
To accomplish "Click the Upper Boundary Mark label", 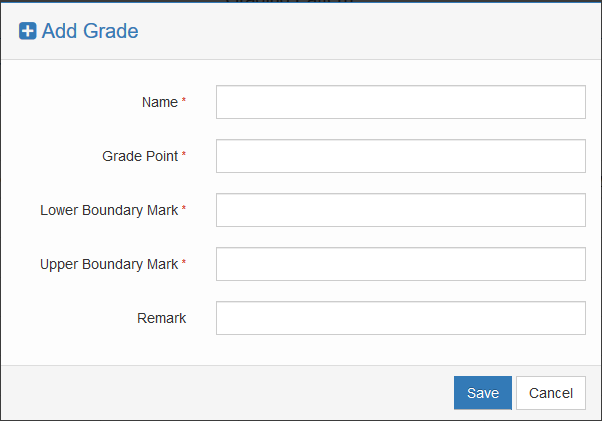I will tap(109, 264).
